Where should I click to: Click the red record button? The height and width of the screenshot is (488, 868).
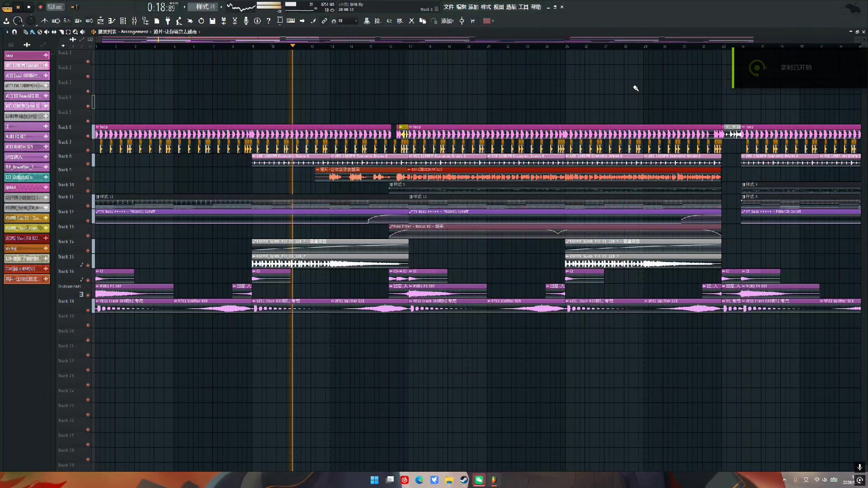coord(40,7)
